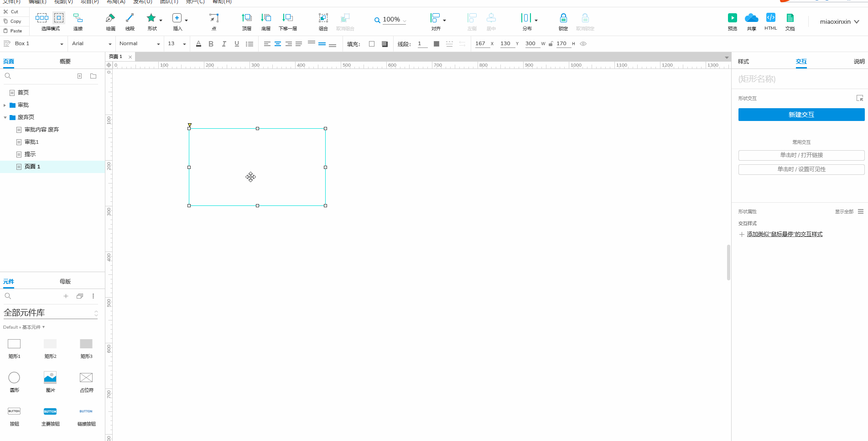This screenshot has height=441, width=868.
Task: Click the 插入 insert plus icon
Action: coord(177,18)
